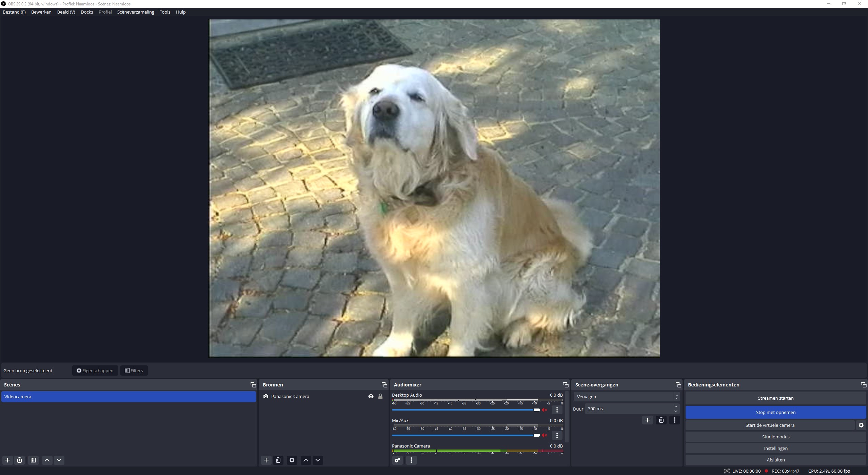Add a new scene with plus icon

pos(7,460)
